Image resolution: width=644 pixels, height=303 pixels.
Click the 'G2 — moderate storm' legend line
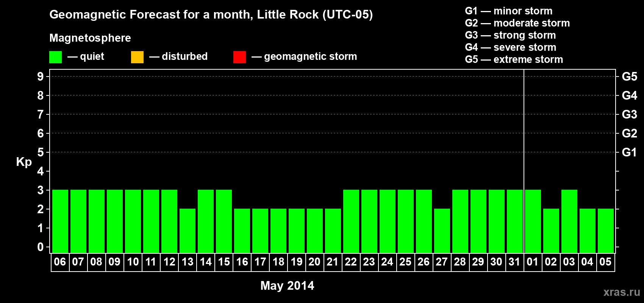[x=517, y=23]
